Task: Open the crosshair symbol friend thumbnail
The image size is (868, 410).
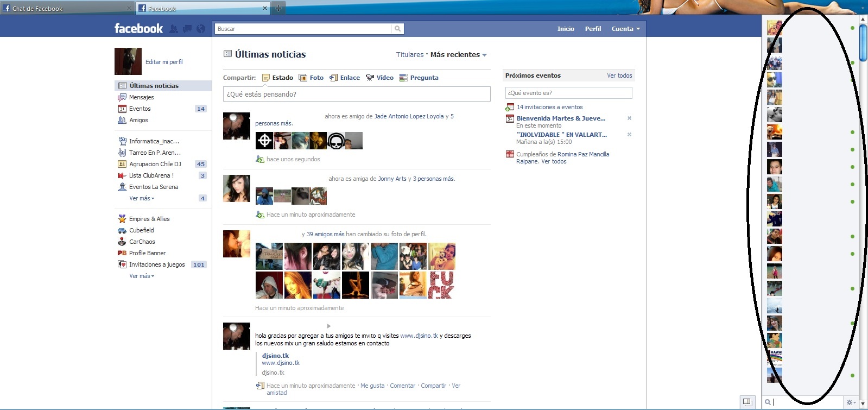Action: pyautogui.click(x=264, y=141)
